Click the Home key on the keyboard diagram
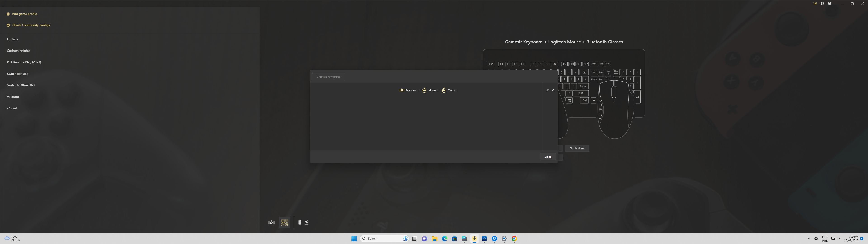 (601, 72)
